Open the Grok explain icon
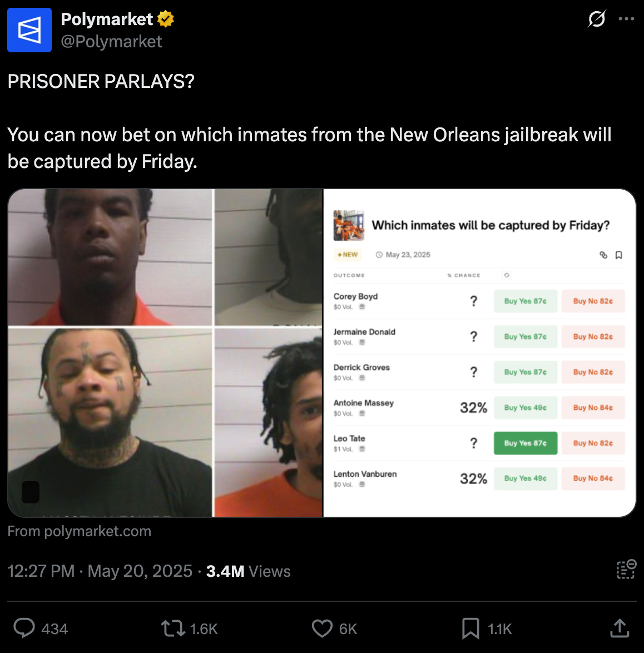 (597, 19)
